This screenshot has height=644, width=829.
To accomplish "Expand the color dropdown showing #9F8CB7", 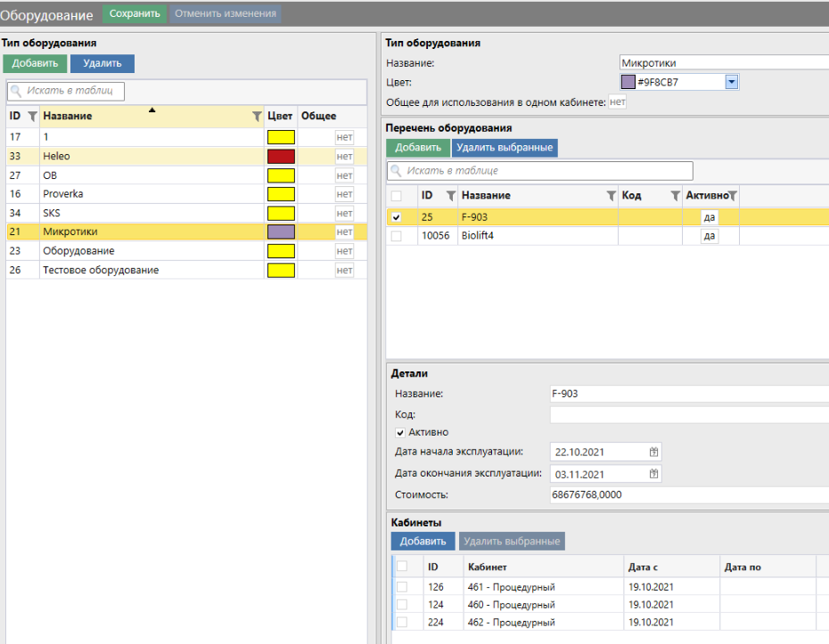I will pyautogui.click(x=732, y=82).
